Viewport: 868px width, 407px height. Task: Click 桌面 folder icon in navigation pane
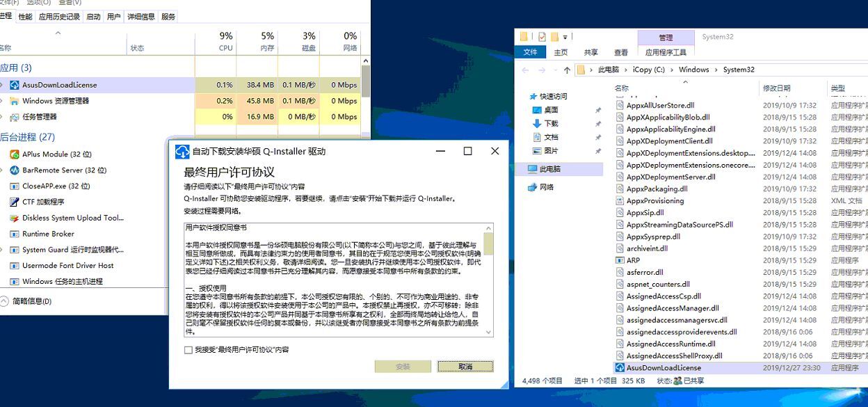click(x=537, y=110)
